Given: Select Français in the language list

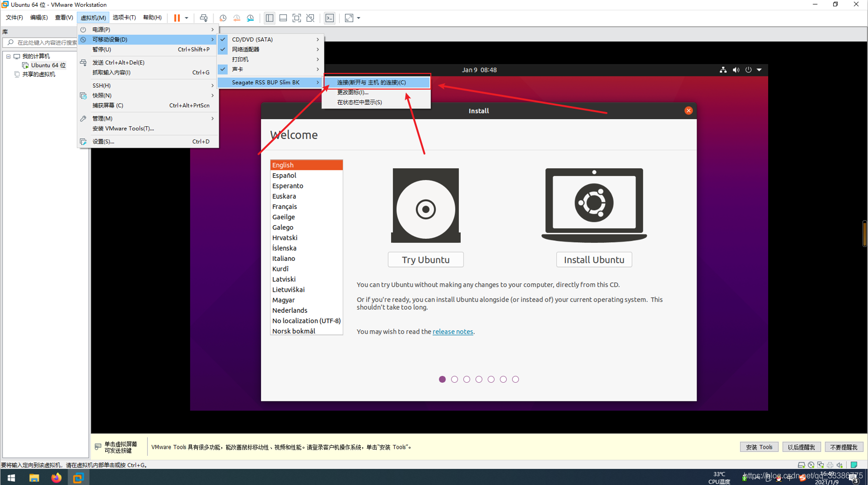Looking at the screenshot, I should tap(306, 207).
